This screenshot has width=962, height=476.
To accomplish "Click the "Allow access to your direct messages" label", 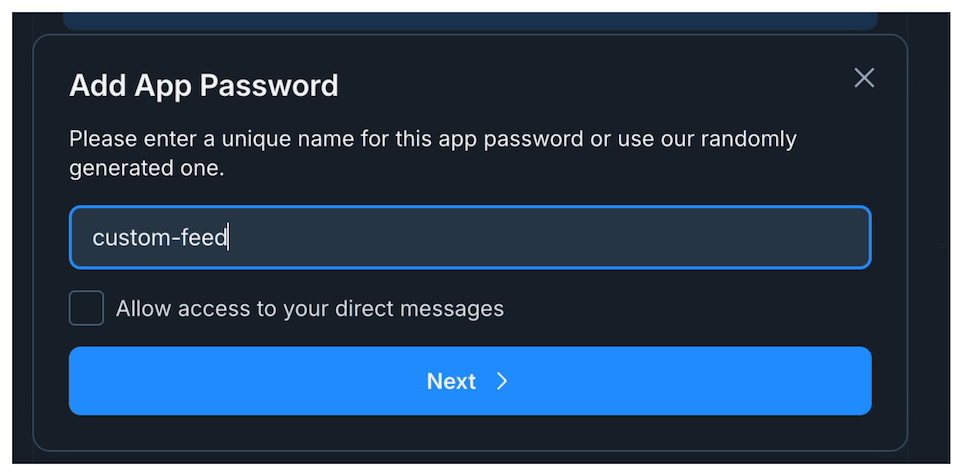I will [309, 308].
